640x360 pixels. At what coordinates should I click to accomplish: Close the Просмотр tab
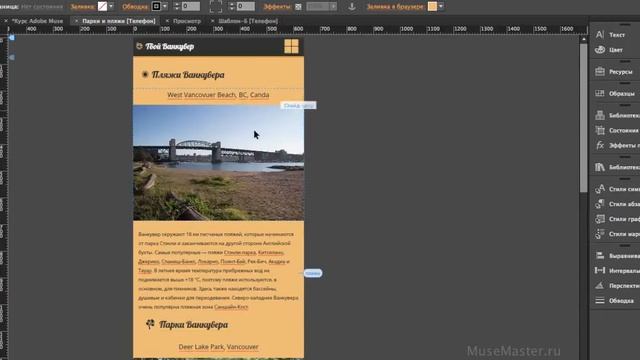pyautogui.click(x=167, y=21)
